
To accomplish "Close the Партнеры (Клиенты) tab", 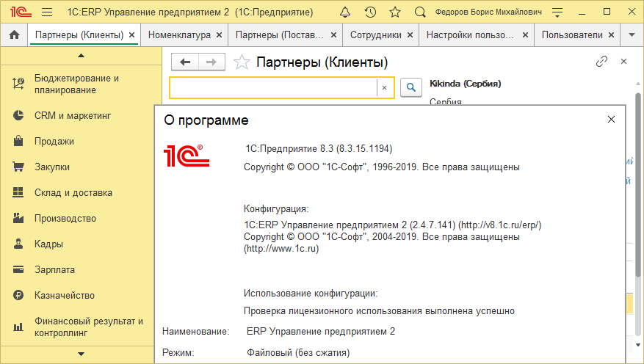I will [x=132, y=35].
